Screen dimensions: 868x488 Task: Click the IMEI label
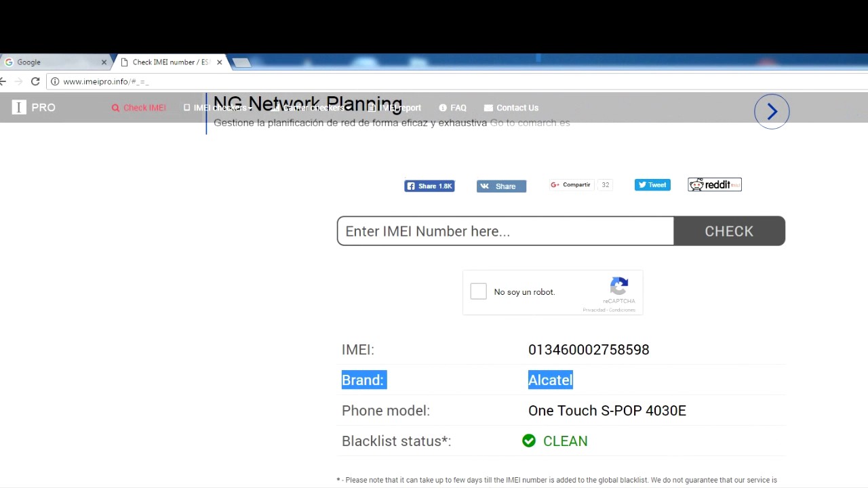[x=357, y=350]
